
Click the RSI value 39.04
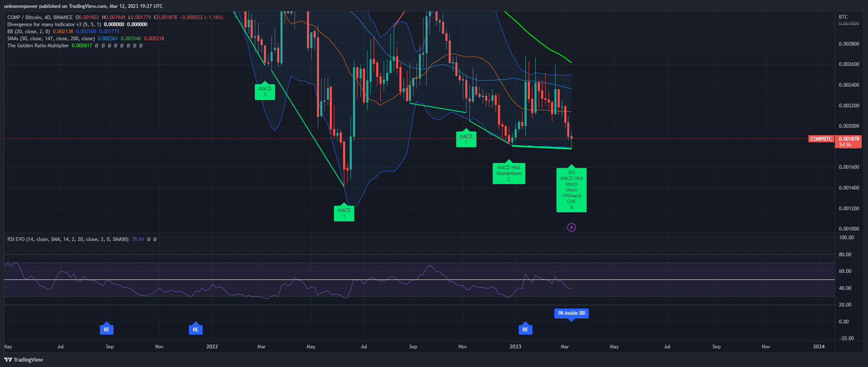138,239
